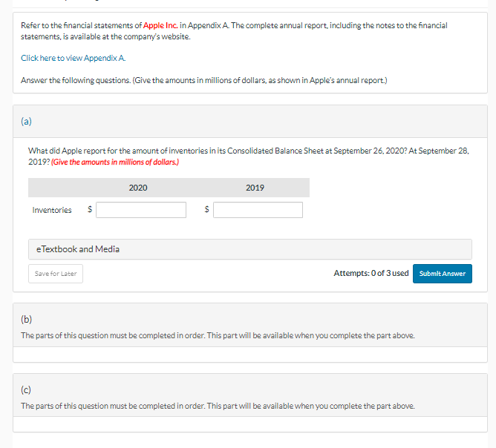Viewport: 496px width, 448px height.
Task: Click the part (c) header label
Action: [x=26, y=390]
